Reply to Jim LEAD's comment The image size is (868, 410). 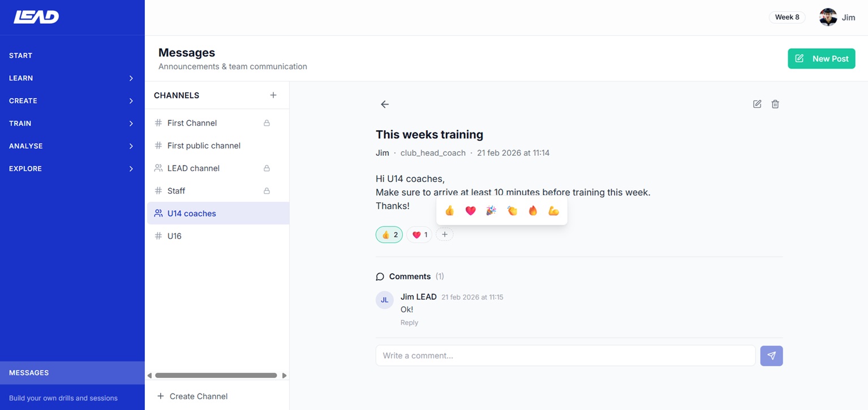click(409, 322)
